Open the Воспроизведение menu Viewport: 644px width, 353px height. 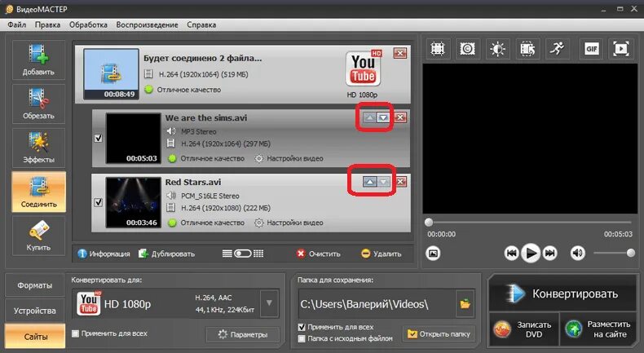point(147,24)
